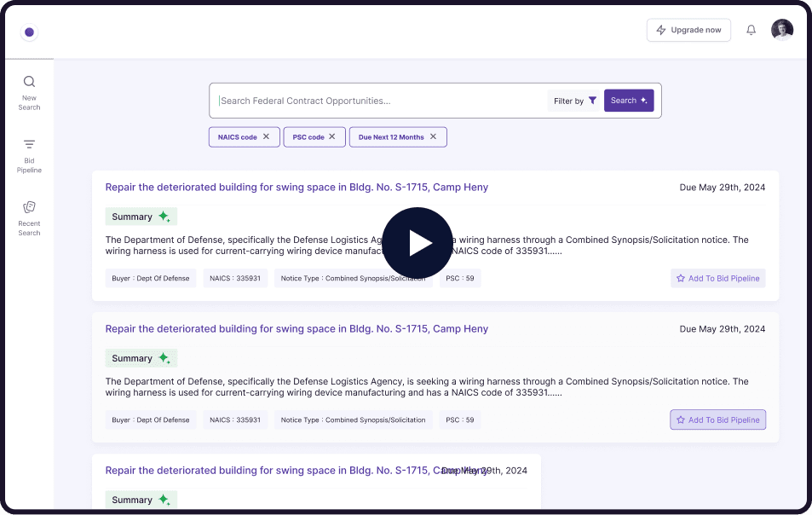Open Recent Search in the sidebar

[29, 217]
